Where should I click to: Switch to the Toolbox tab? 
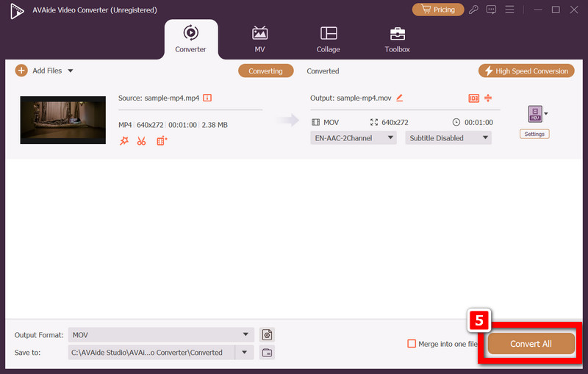coord(397,40)
